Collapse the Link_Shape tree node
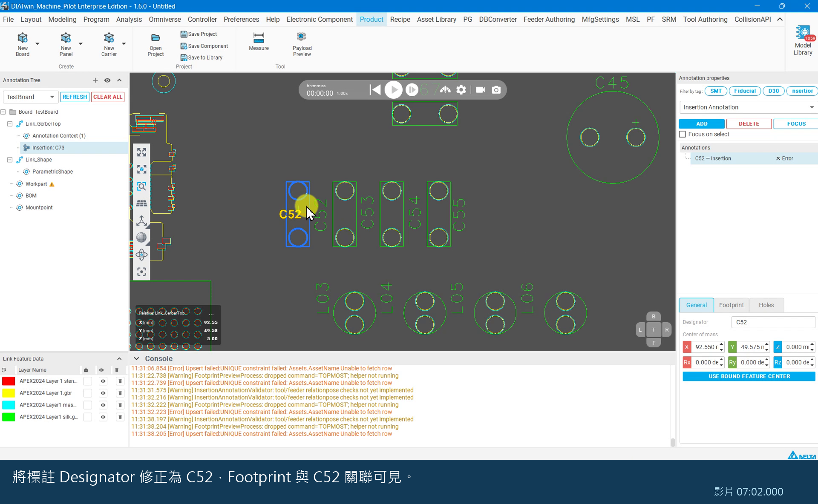This screenshot has width=818, height=504. [x=10, y=160]
